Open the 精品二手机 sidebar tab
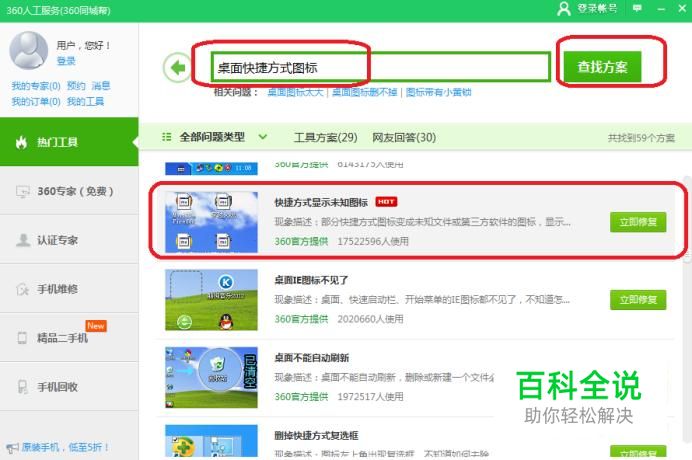 69,338
